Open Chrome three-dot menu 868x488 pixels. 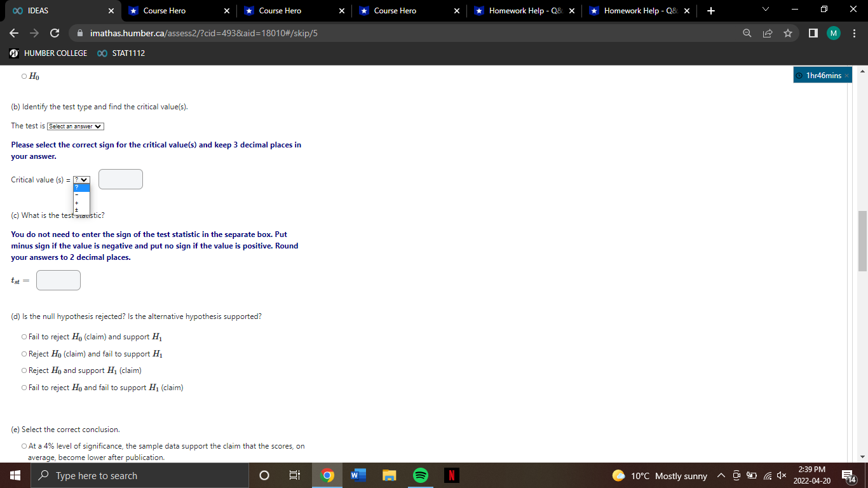(855, 33)
